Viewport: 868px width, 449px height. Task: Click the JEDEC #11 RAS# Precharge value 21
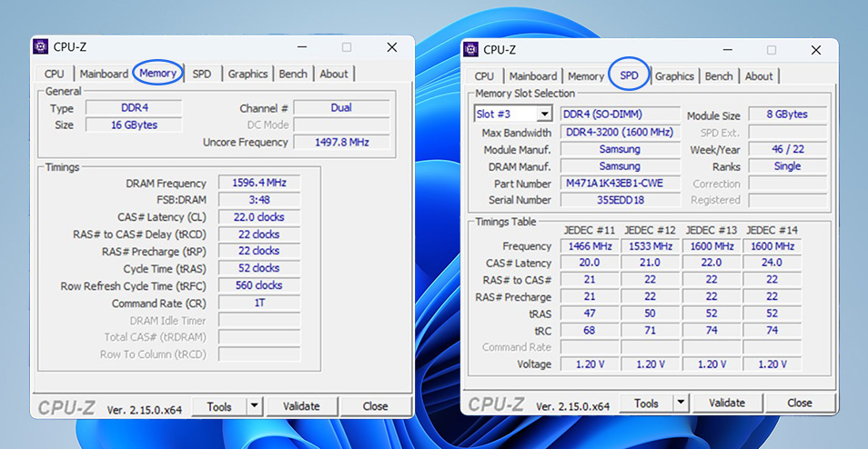point(590,297)
